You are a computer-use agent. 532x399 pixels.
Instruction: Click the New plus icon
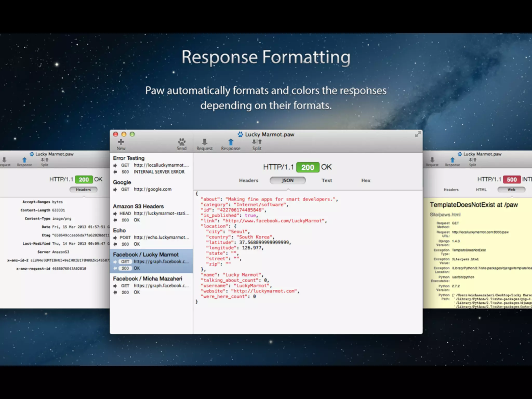pyautogui.click(x=121, y=142)
